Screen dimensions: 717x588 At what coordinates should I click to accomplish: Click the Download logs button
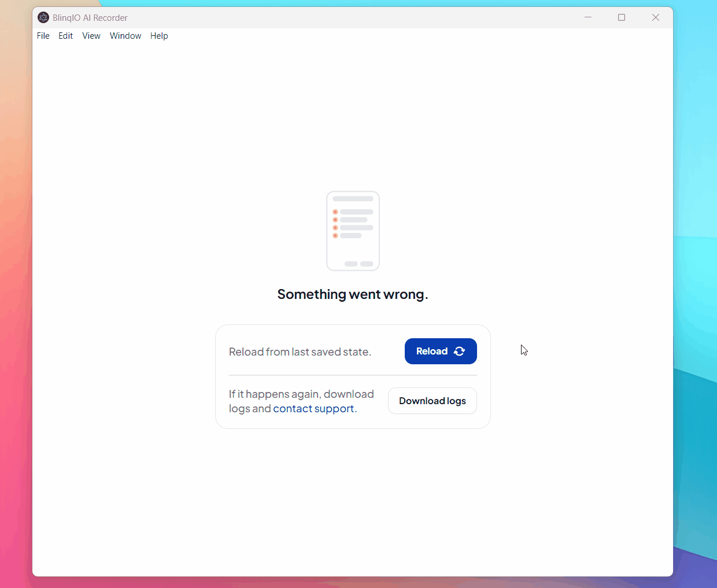(433, 401)
